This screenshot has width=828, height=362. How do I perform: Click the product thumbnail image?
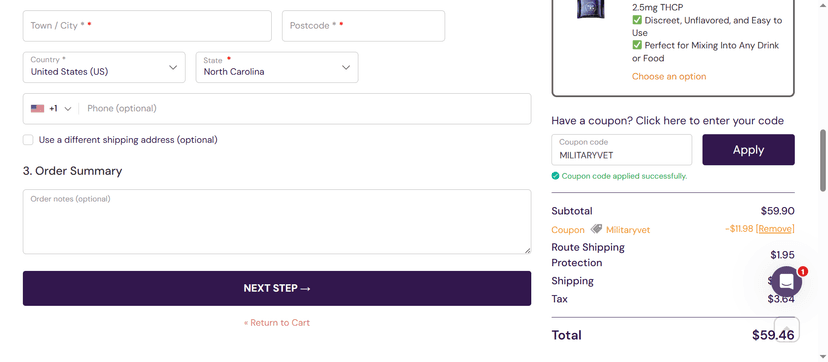(591, 9)
